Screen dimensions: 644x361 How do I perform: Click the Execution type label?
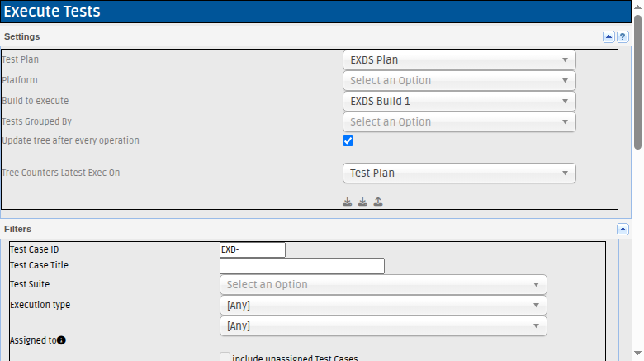tap(40, 305)
